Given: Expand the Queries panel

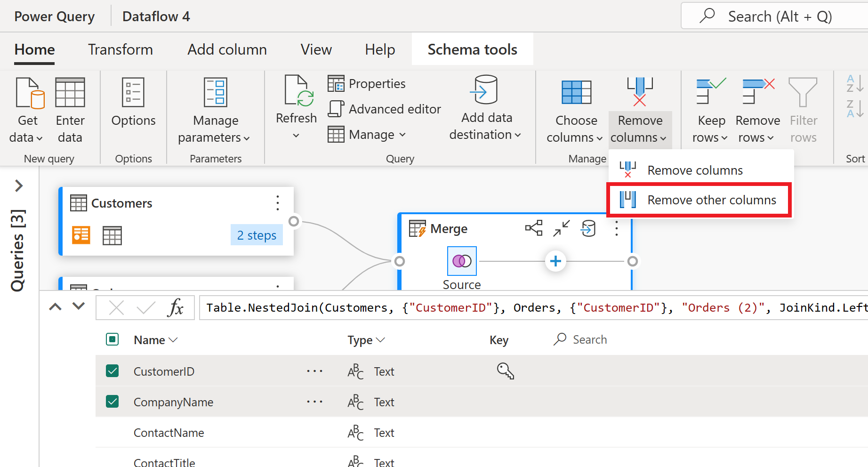Looking at the screenshot, I should (19, 186).
